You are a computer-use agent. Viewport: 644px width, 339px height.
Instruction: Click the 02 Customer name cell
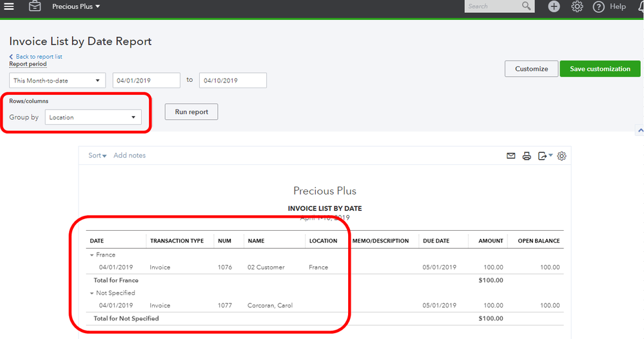(x=266, y=267)
